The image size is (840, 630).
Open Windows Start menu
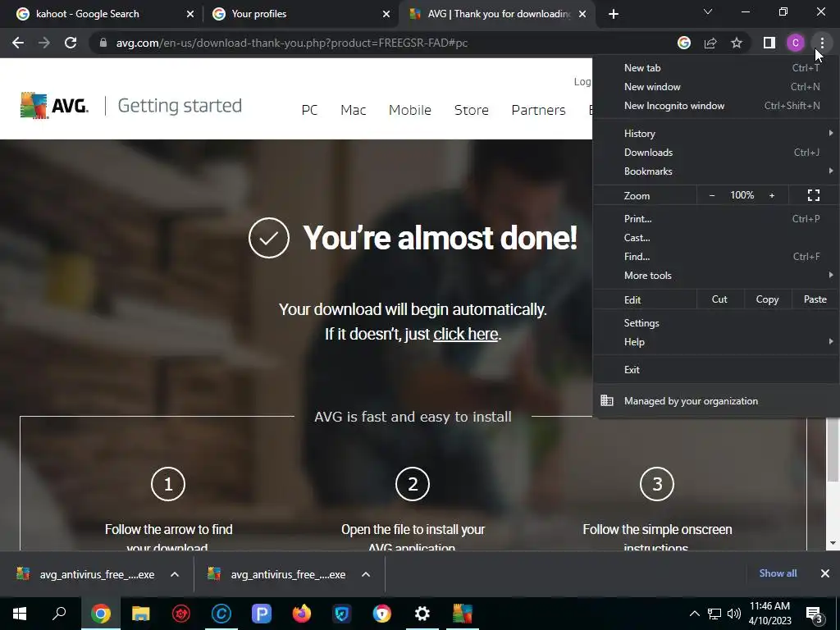(x=20, y=614)
